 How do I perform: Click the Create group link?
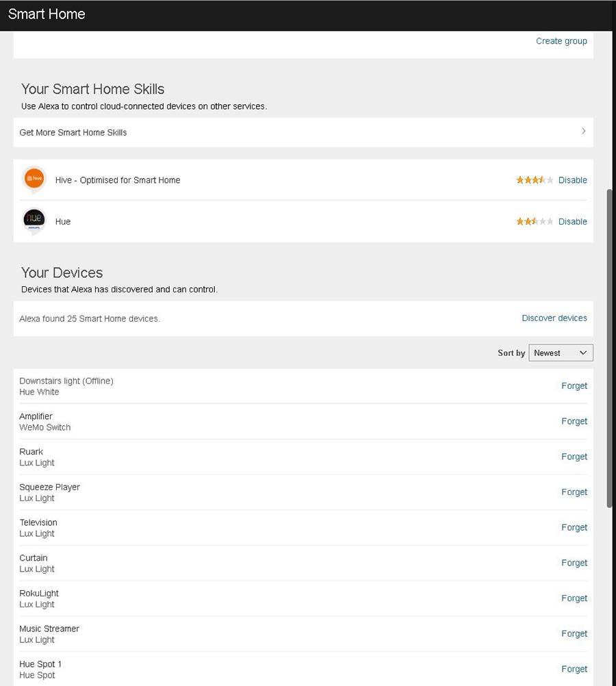(x=561, y=41)
